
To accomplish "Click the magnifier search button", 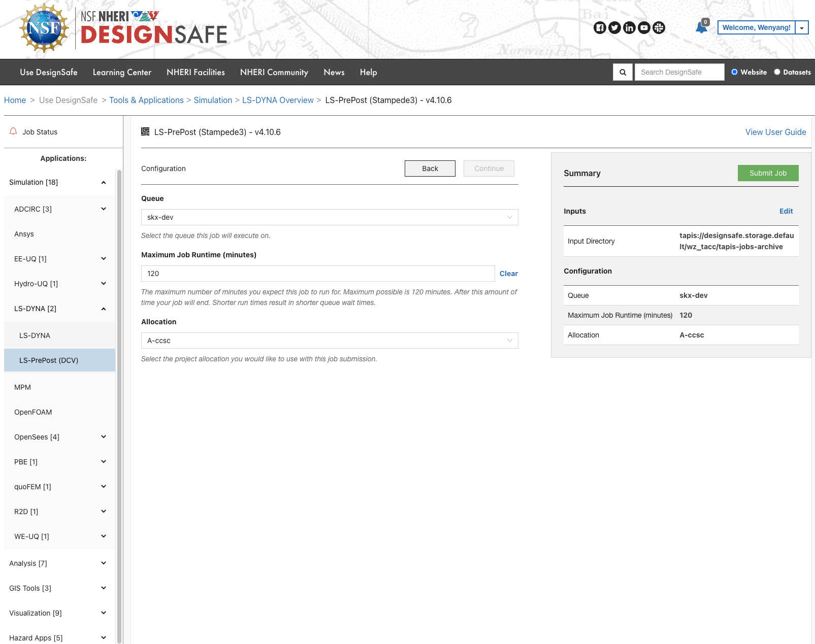I will 623,72.
